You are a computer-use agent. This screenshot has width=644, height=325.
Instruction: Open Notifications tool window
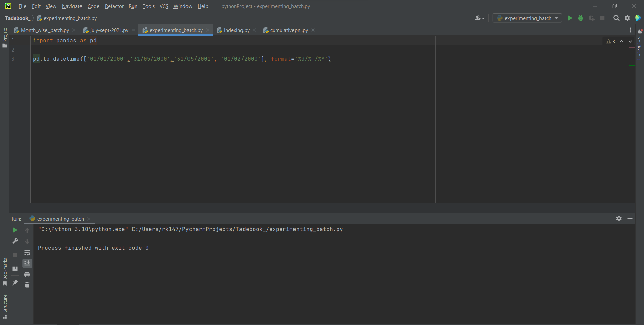(640, 45)
